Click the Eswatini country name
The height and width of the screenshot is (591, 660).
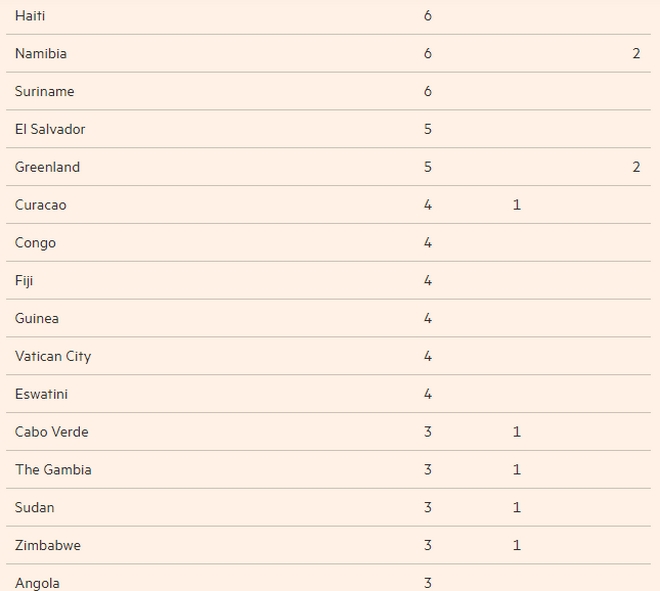coord(42,395)
